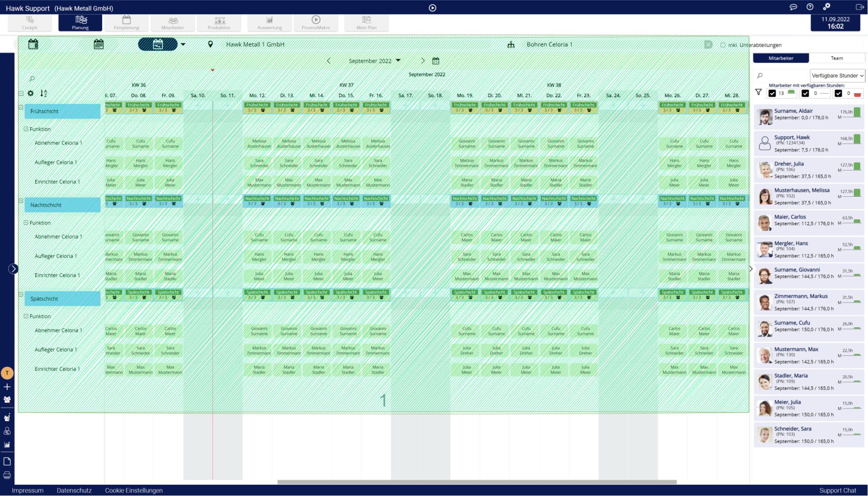Select the Mitarbeiter tab
This screenshot has width=868, height=496.
pyautogui.click(x=781, y=58)
